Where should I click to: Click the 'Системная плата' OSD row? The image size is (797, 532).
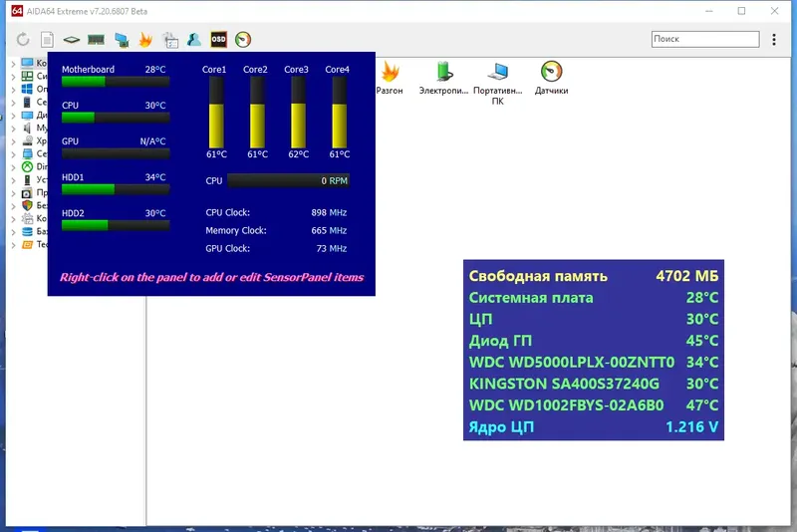594,298
